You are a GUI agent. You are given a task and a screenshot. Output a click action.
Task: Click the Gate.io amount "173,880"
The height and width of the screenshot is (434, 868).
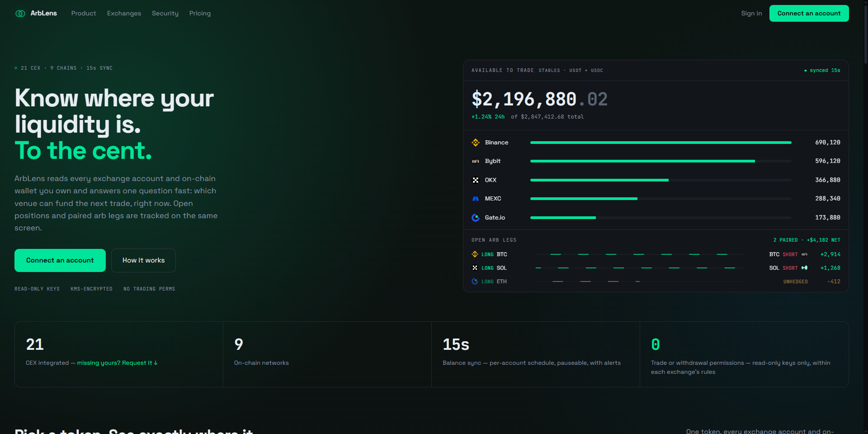pos(827,218)
